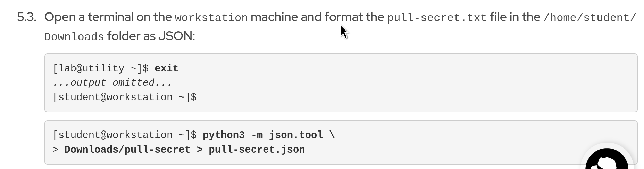The width and height of the screenshot is (644, 169).
Task: Click the bold 'exit' command
Action: tap(166, 68)
